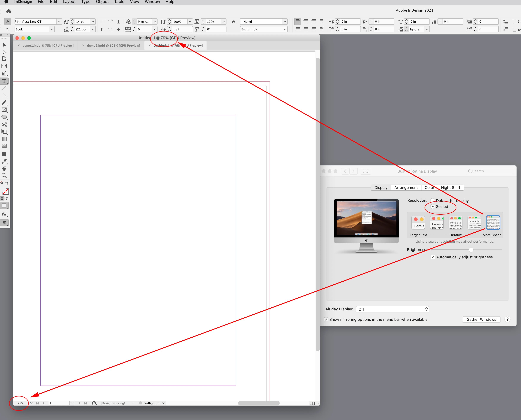The height and width of the screenshot is (420, 521).
Task: Click the Justify all lines alignment icon
Action: (x=314, y=29)
